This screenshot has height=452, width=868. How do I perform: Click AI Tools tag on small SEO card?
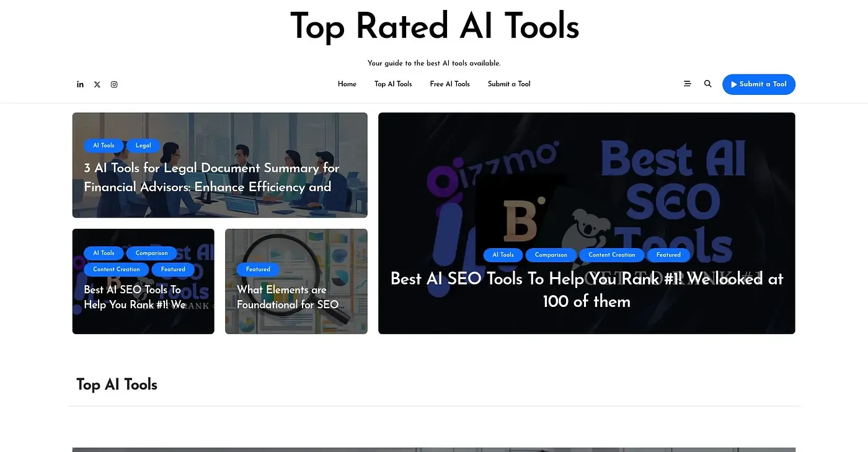(x=104, y=253)
